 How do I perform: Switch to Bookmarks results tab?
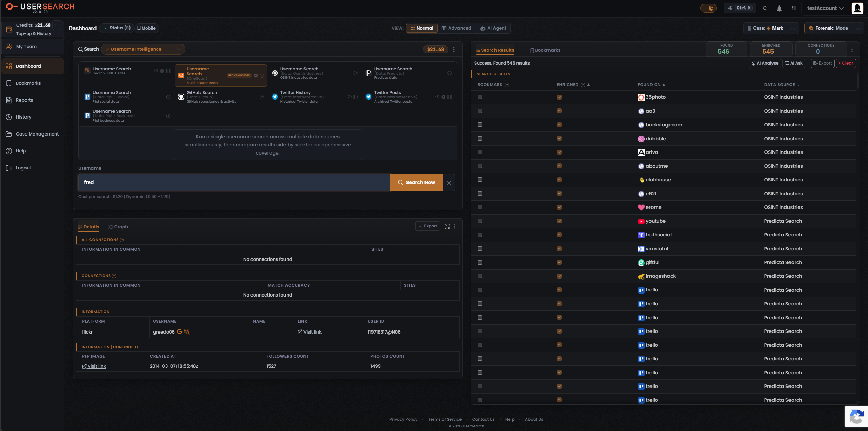545,50
